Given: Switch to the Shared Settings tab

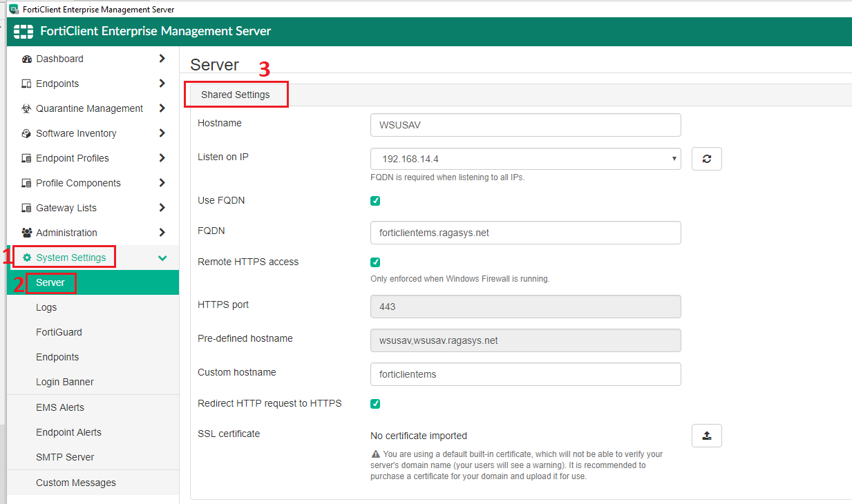Looking at the screenshot, I should tap(236, 94).
